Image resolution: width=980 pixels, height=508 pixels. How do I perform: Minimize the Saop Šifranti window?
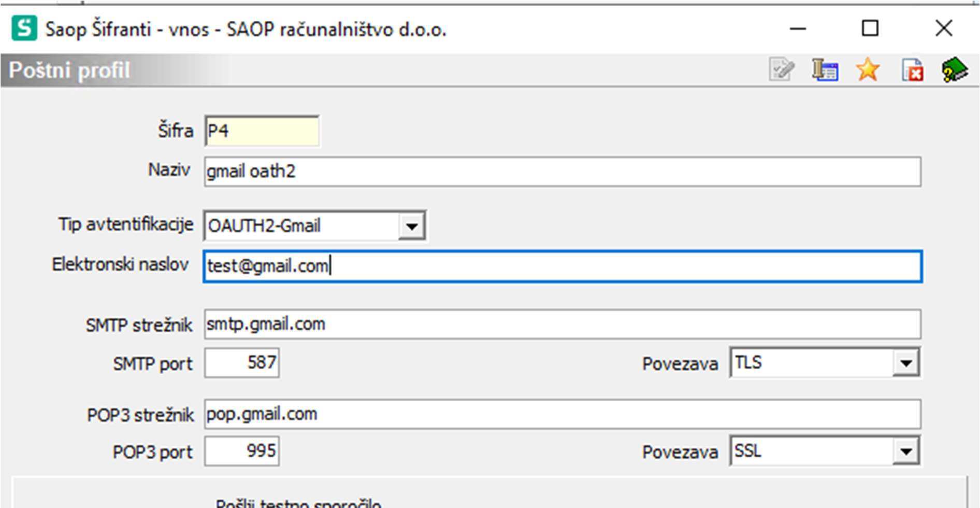798,29
